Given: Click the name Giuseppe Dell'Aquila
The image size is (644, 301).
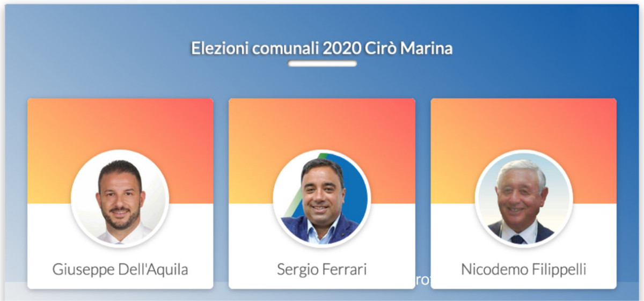Looking at the screenshot, I should (x=120, y=269).
